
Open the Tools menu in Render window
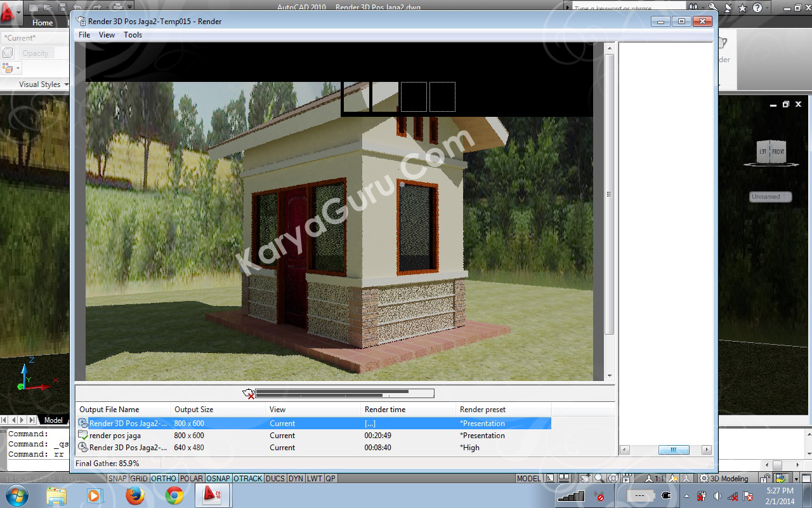tap(133, 35)
